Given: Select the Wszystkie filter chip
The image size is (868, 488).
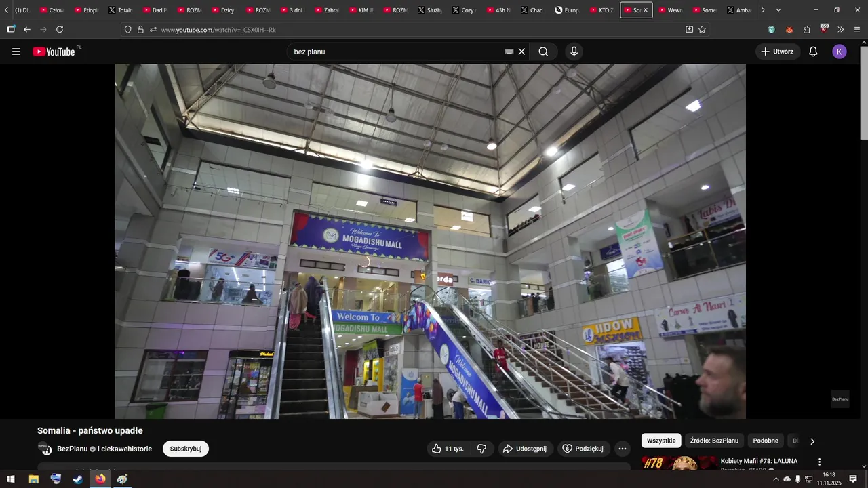Looking at the screenshot, I should [x=661, y=441].
